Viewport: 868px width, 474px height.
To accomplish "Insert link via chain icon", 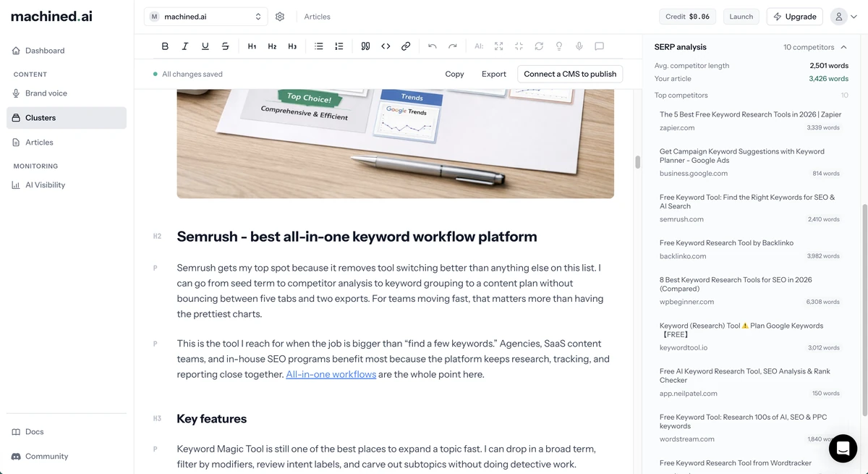I will (406, 46).
